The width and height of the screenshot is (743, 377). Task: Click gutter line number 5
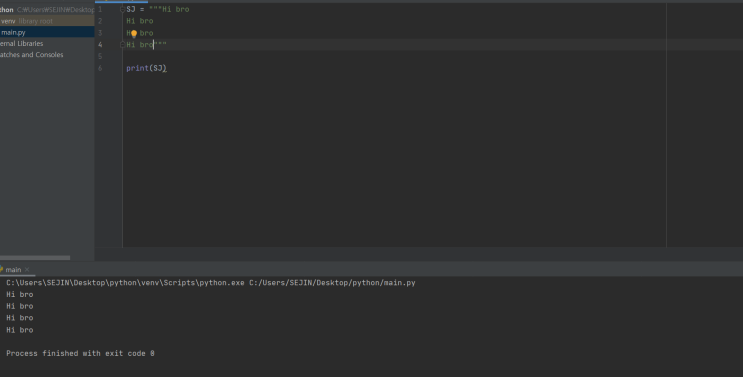[100, 56]
